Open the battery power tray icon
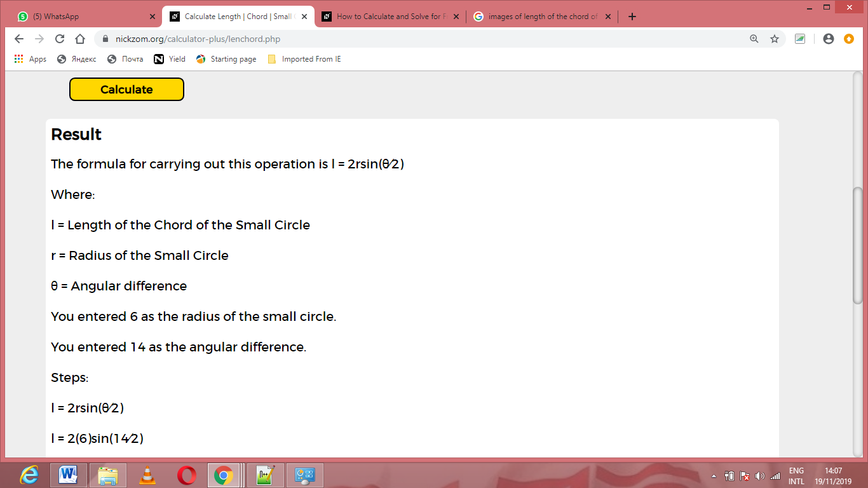Screen dimensions: 868x488 click(729, 476)
